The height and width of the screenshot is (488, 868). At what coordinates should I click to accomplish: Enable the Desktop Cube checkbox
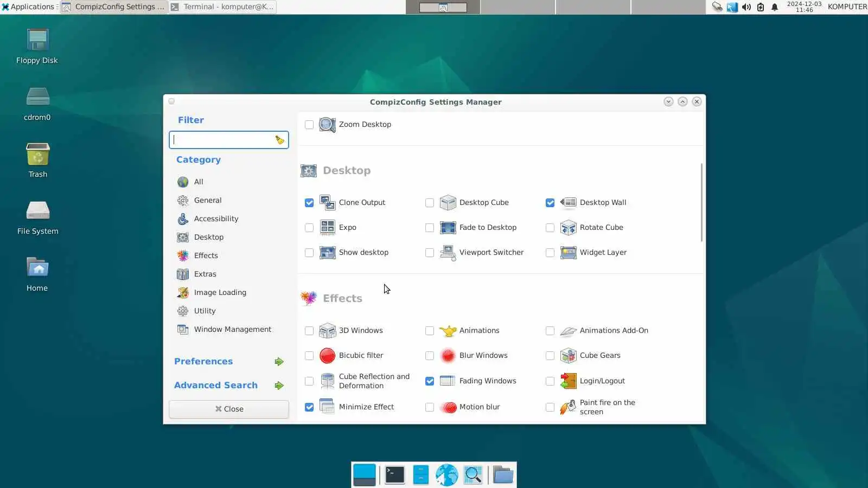point(430,203)
